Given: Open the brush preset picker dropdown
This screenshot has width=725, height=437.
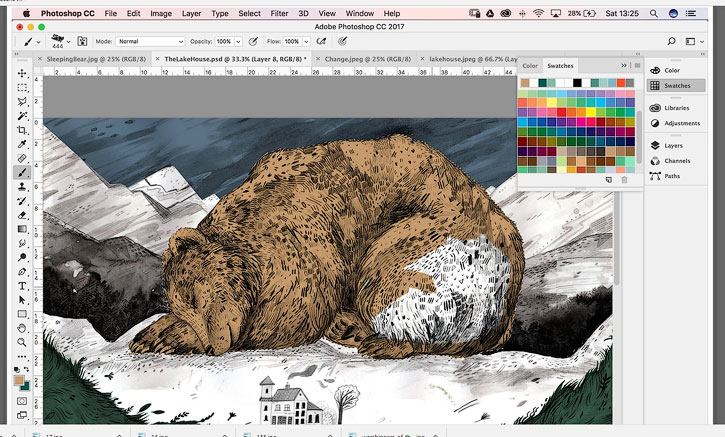Looking at the screenshot, I should (68, 42).
